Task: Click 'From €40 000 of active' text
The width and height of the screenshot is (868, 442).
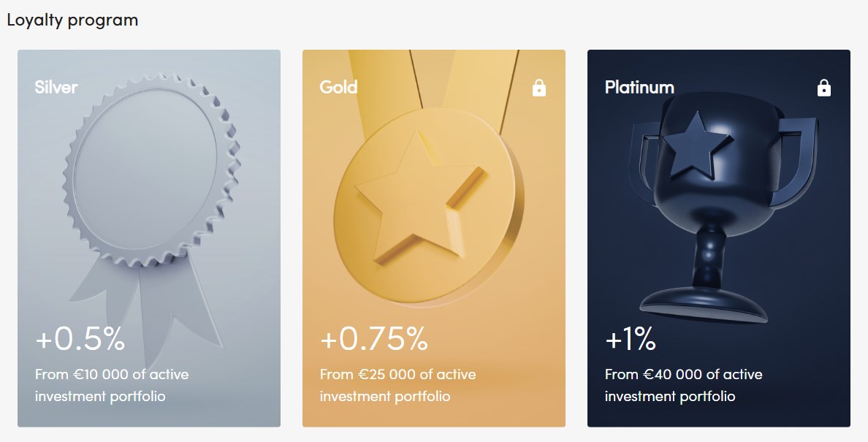Action: pos(683,375)
